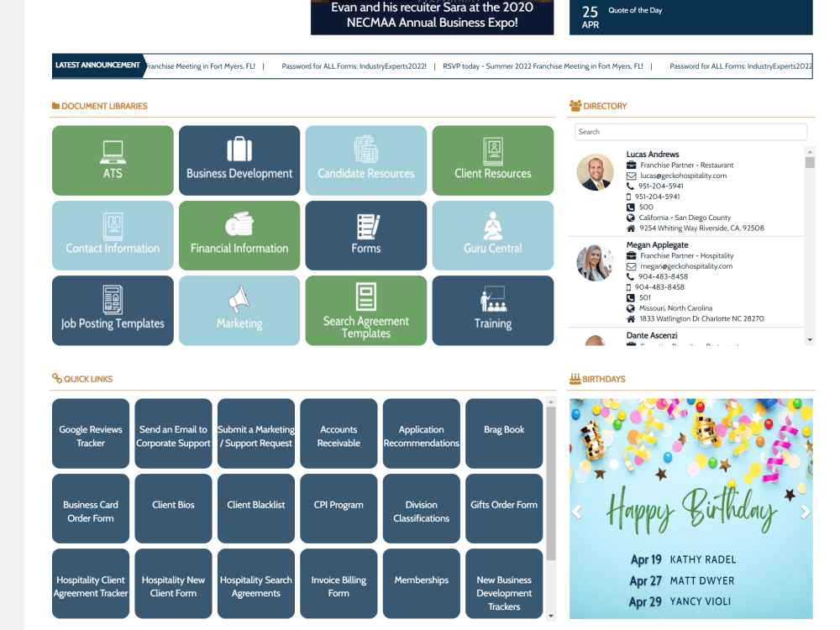Show previous birthday slide with left arrow

pyautogui.click(x=577, y=511)
